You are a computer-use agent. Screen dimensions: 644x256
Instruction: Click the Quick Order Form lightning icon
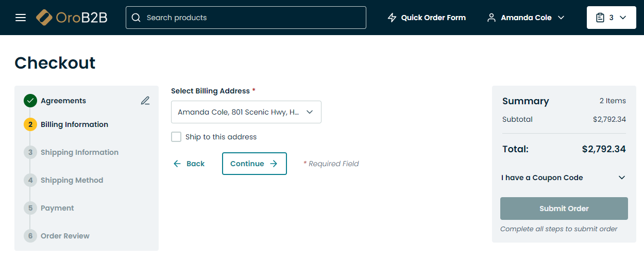click(392, 18)
